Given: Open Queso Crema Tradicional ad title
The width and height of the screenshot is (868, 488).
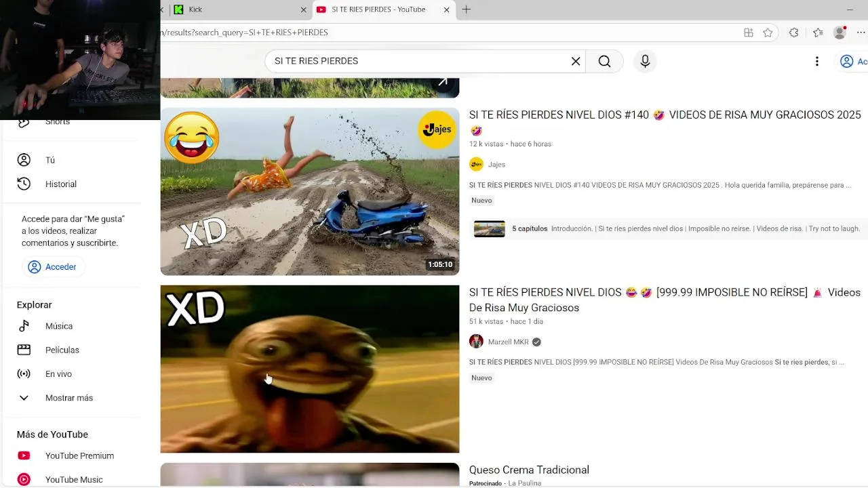Looking at the screenshot, I should [x=529, y=470].
